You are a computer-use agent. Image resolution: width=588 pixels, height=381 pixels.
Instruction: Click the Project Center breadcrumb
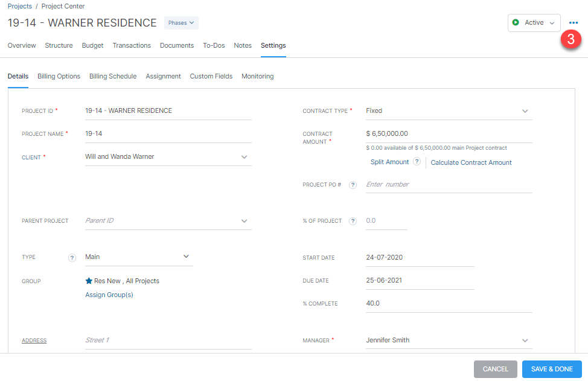pos(63,6)
